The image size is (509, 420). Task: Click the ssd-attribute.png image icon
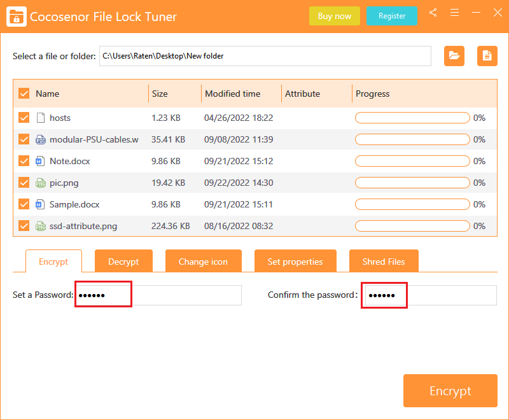pos(41,226)
